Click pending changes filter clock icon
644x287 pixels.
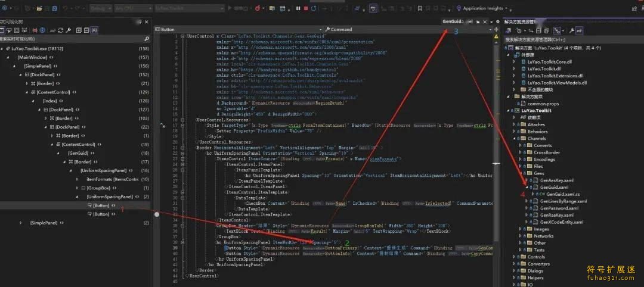pyautogui.click(x=519, y=31)
